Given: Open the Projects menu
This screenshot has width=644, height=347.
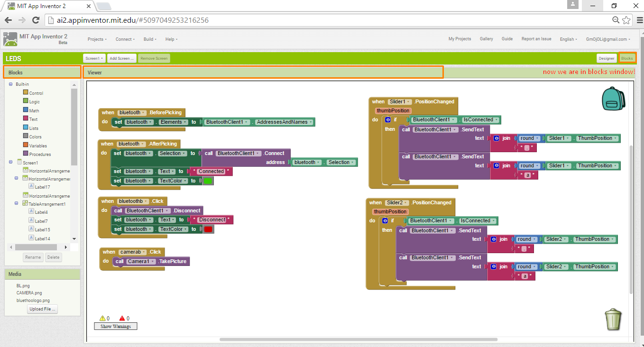Looking at the screenshot, I should click(x=97, y=39).
